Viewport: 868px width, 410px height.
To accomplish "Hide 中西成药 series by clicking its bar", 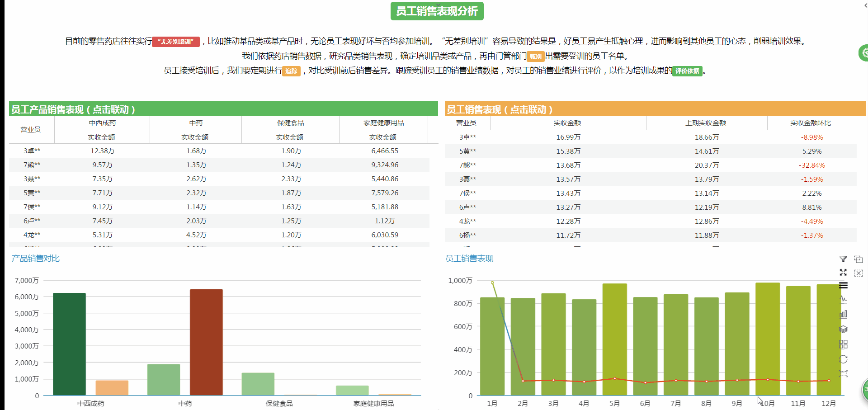I will 69,344.
